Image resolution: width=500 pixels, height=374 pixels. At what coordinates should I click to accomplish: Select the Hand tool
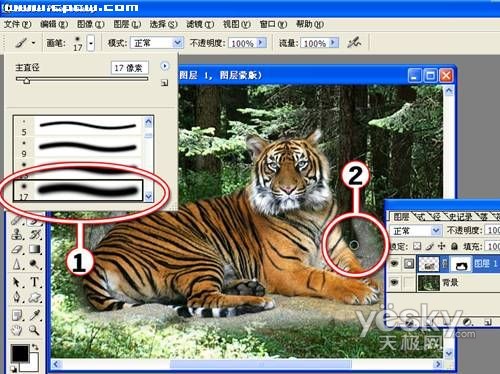click(x=17, y=330)
